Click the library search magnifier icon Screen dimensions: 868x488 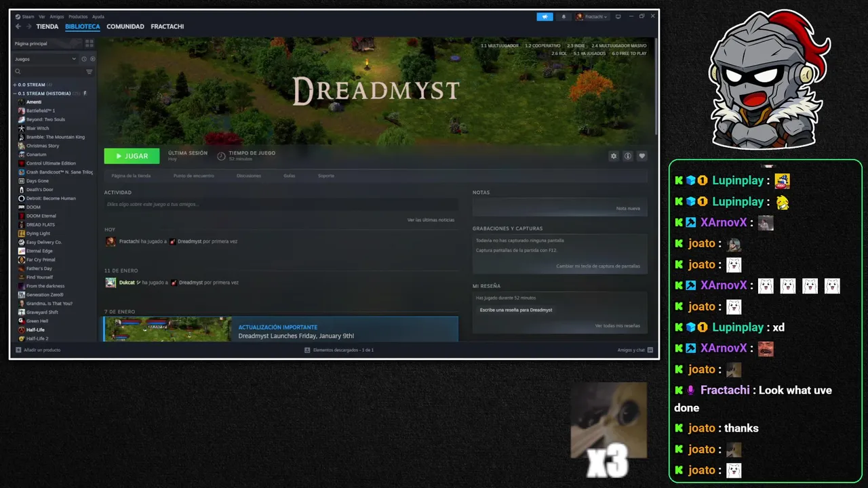(18, 71)
